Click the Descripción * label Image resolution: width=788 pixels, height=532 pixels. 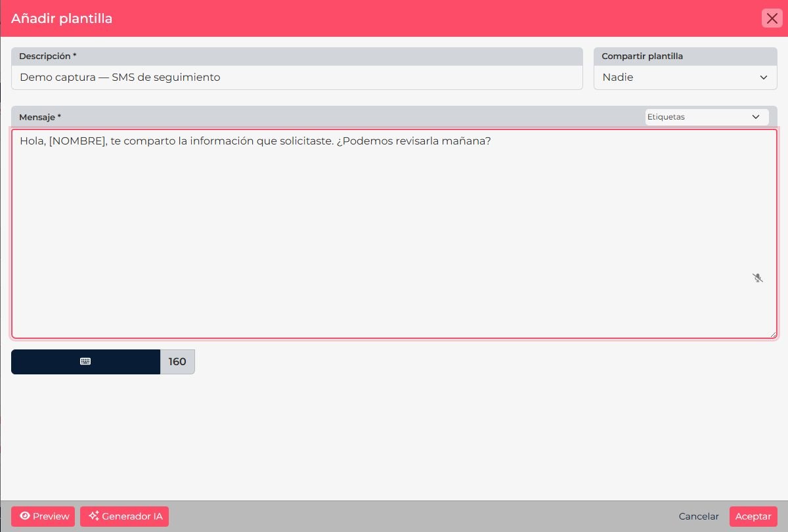(x=48, y=56)
